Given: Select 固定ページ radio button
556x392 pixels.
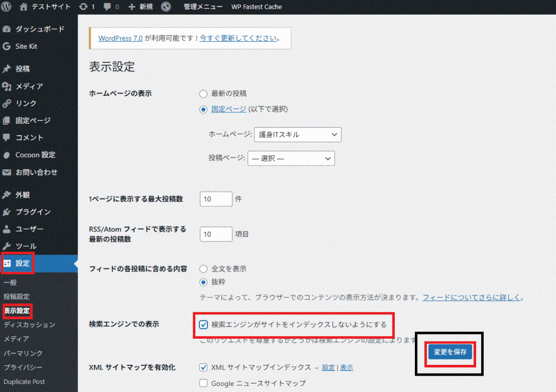Looking at the screenshot, I should coord(203,110).
